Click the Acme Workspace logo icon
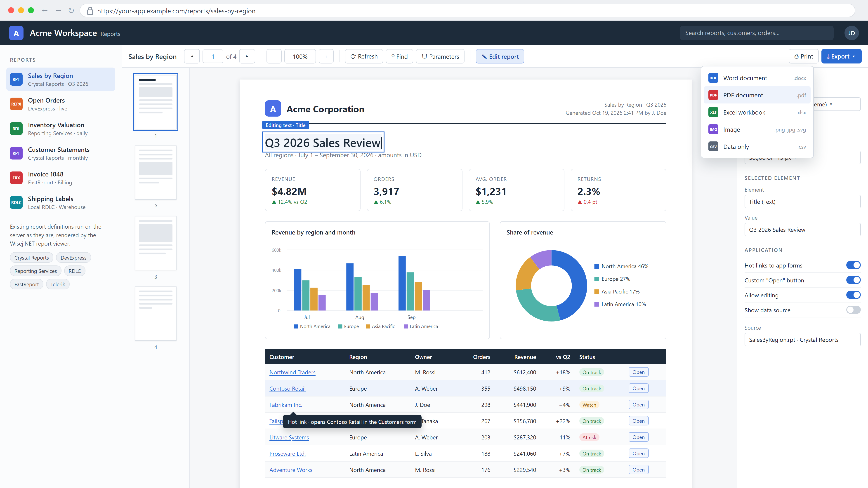 point(16,33)
